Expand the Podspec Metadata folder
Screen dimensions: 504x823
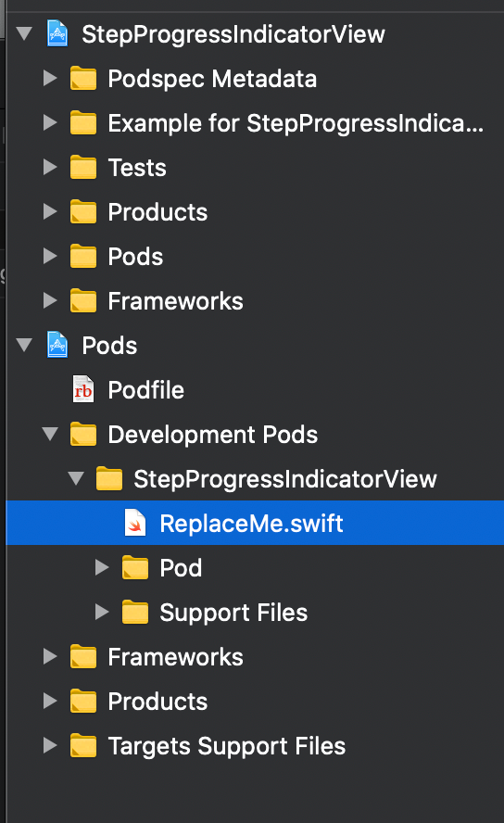pos(50,78)
